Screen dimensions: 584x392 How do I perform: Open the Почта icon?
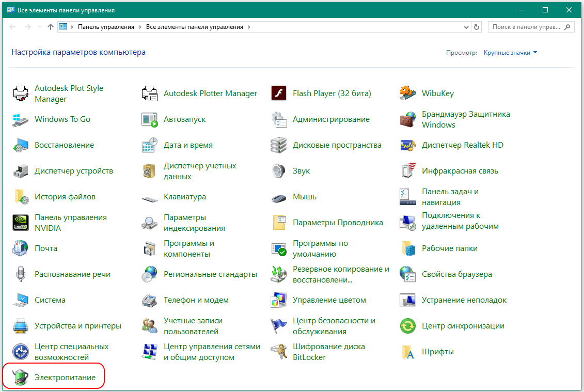pyautogui.click(x=21, y=248)
